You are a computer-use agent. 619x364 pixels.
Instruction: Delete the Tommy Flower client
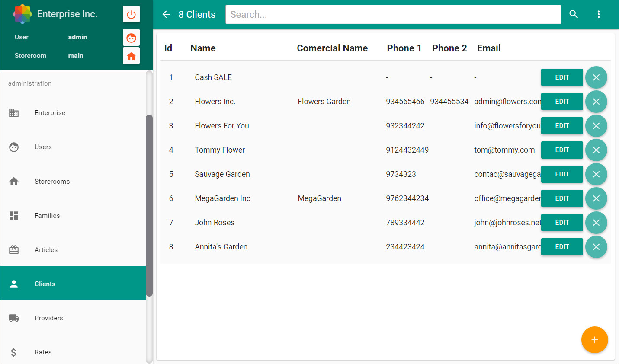click(596, 150)
